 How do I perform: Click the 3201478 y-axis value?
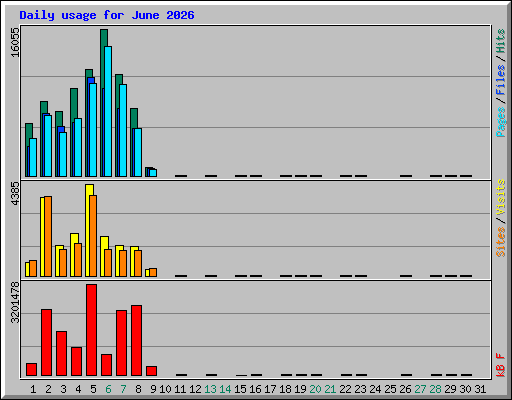click(15, 303)
